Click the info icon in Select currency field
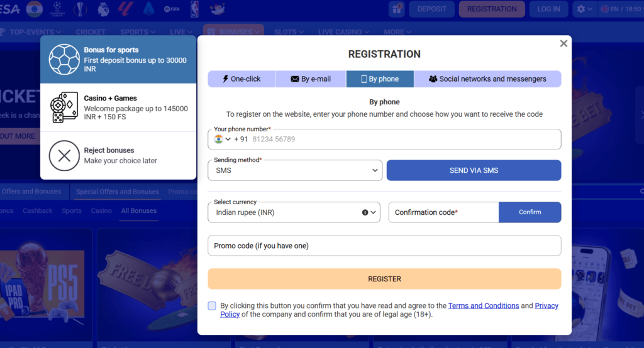Screen dimensions: 644x348 point(365,212)
